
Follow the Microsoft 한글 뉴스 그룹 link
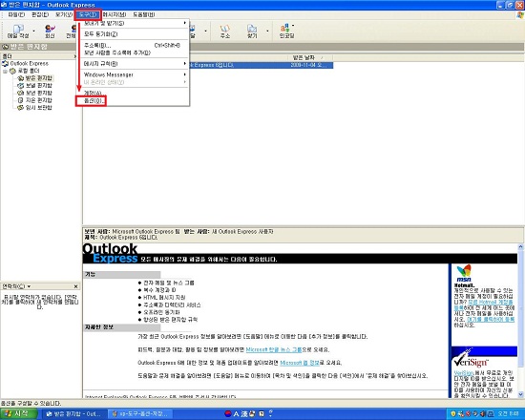point(274,349)
